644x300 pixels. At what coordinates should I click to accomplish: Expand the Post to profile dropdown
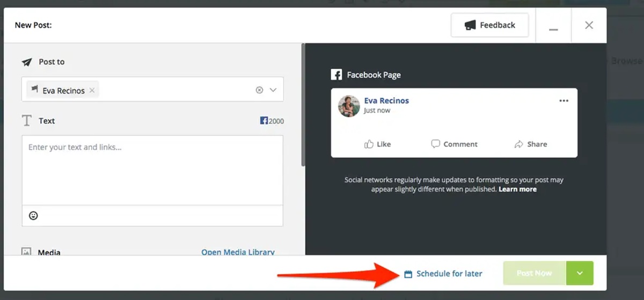pyautogui.click(x=273, y=90)
